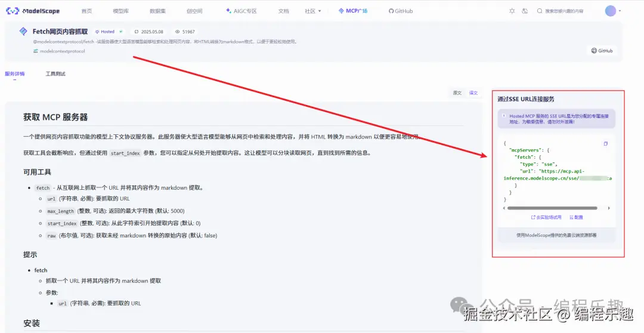Expand the dropdown arrow beside Hosted
This screenshot has width=644, height=333.
click(x=120, y=32)
